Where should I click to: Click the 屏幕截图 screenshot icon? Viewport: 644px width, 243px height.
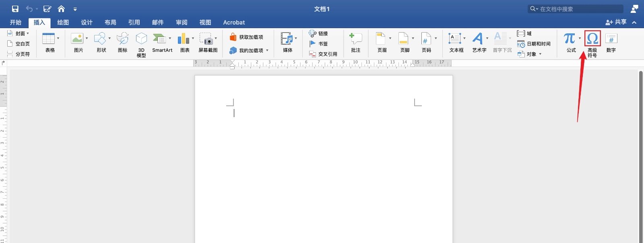(x=206, y=39)
